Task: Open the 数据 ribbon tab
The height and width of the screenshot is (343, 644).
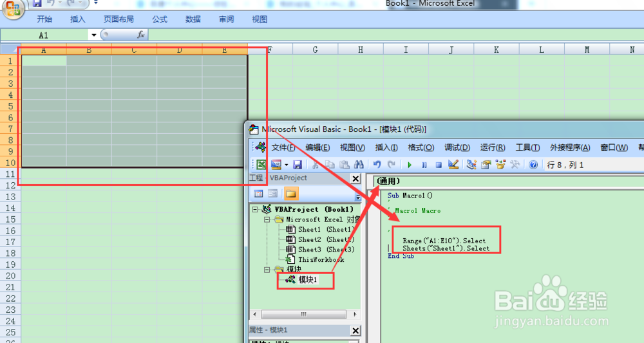Action: click(x=193, y=19)
